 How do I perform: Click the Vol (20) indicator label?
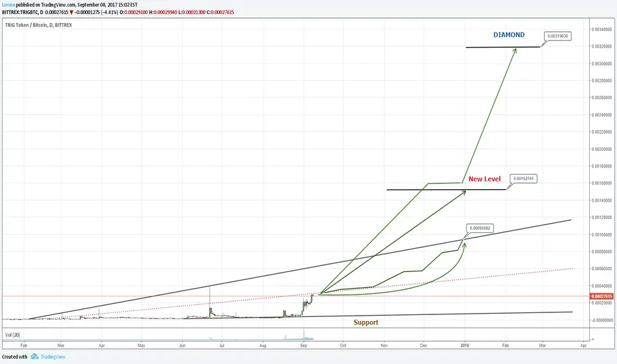point(12,335)
